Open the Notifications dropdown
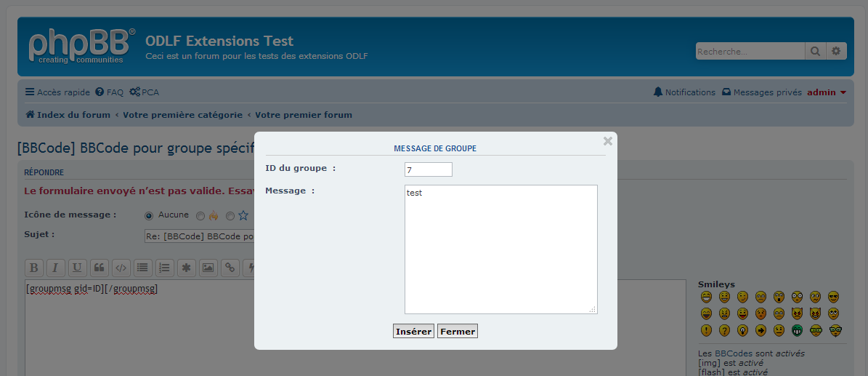Screen dimensions: 868x376 click(x=684, y=92)
